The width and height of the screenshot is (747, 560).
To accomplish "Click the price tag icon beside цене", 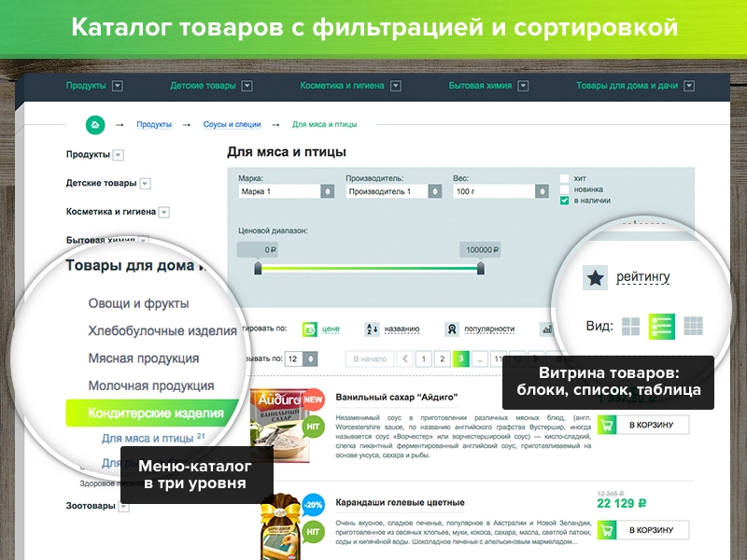I will [x=310, y=329].
